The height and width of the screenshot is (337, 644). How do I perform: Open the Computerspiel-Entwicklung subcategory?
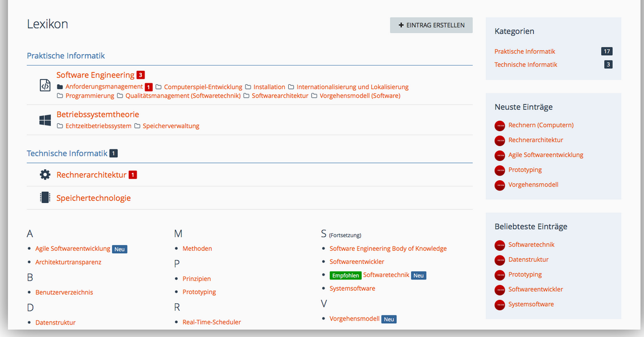tap(203, 87)
